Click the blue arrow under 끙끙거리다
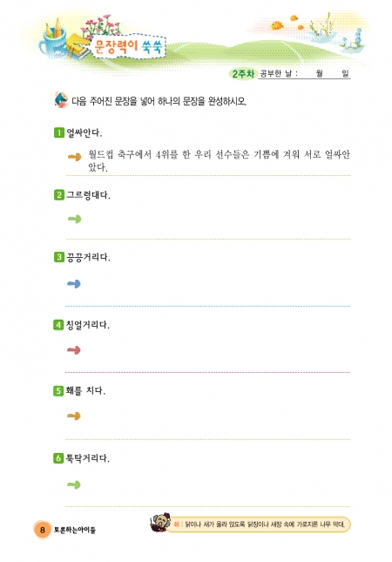 click(x=74, y=284)
